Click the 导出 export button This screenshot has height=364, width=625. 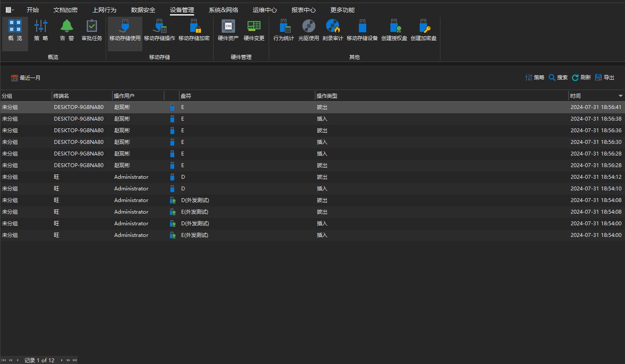coord(605,78)
